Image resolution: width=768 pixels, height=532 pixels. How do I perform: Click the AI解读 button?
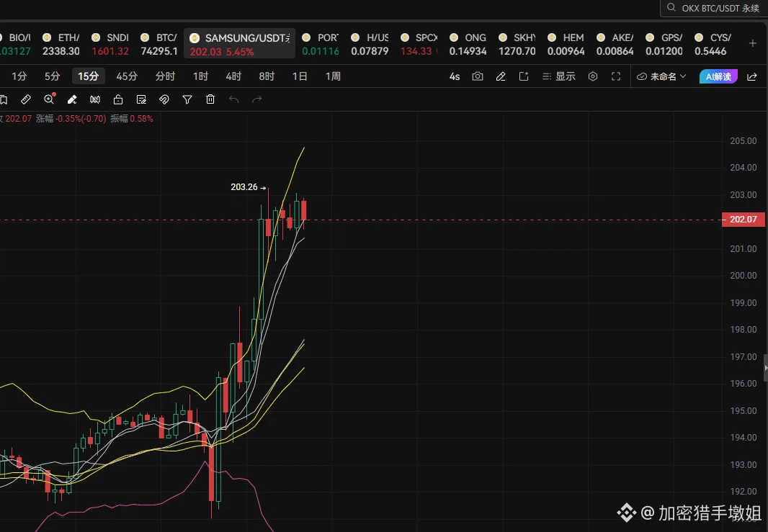[x=718, y=76]
